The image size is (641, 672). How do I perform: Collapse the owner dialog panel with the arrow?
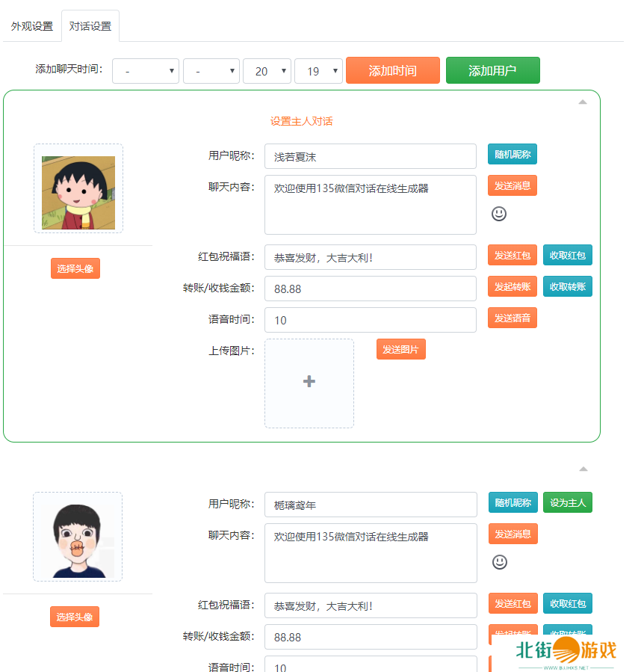583,102
